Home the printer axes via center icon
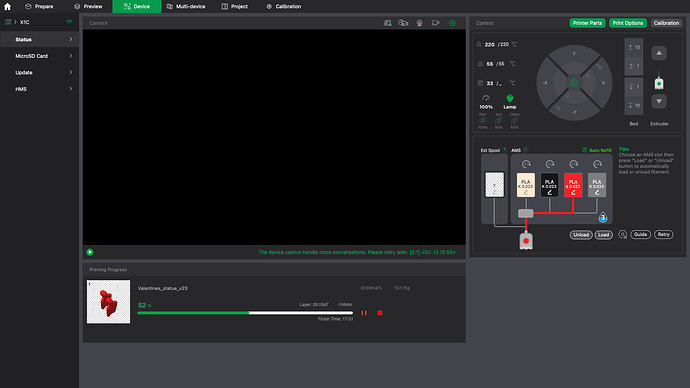690x388 pixels. (574, 83)
